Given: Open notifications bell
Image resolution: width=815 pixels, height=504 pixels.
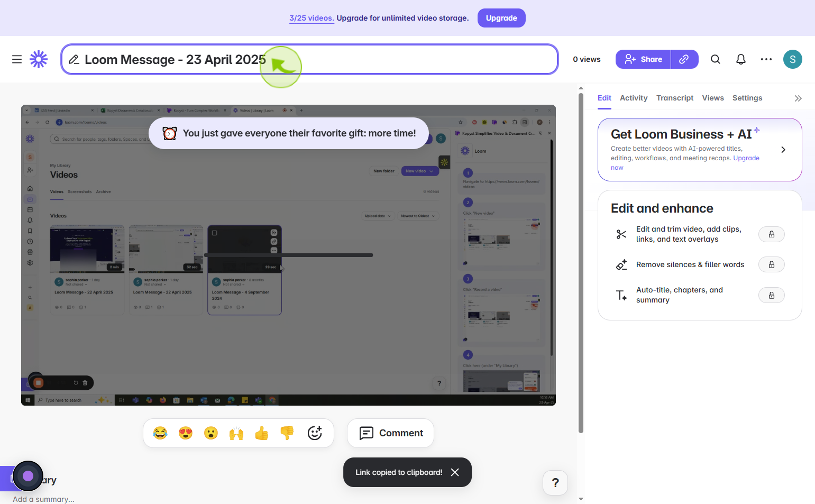Looking at the screenshot, I should (x=741, y=59).
